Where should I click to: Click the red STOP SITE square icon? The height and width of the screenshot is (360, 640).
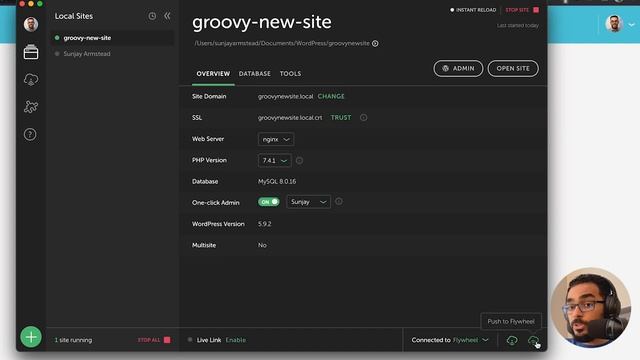[x=536, y=10]
